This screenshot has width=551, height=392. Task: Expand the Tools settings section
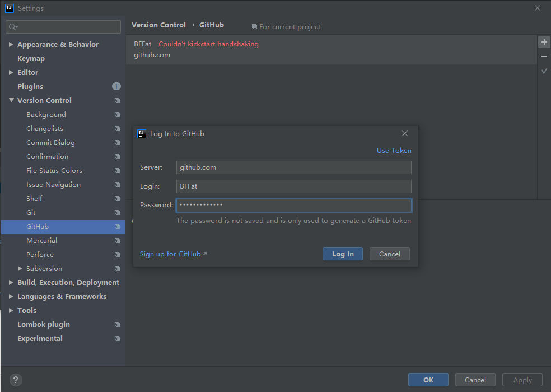tap(11, 310)
